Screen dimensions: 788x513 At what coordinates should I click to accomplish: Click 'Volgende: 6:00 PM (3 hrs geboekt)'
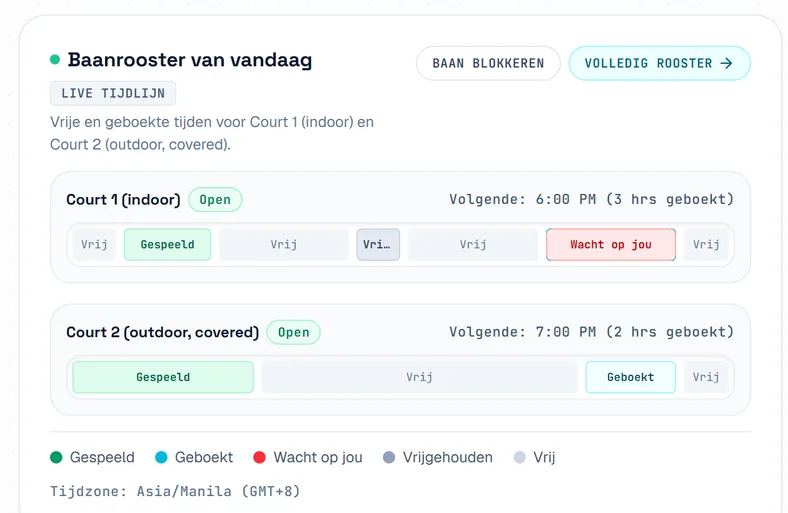(x=592, y=199)
